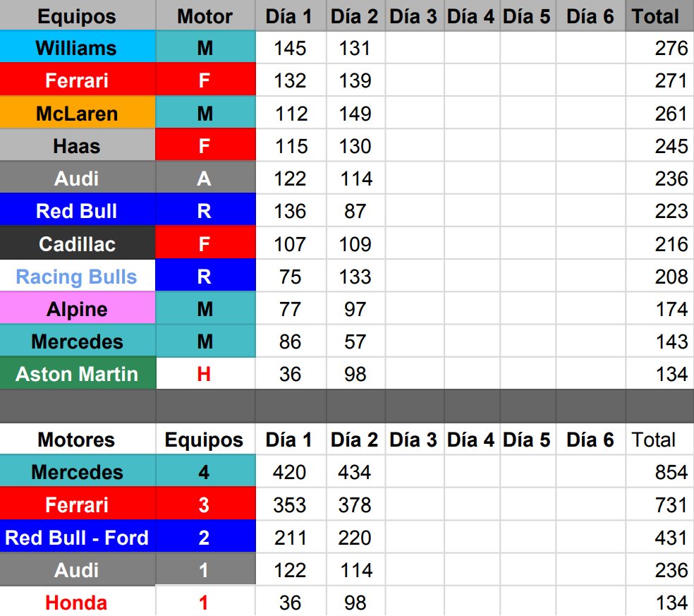This screenshot has width=694, height=616.
Task: Select the Aston Martin team cell
Action: tap(78, 373)
